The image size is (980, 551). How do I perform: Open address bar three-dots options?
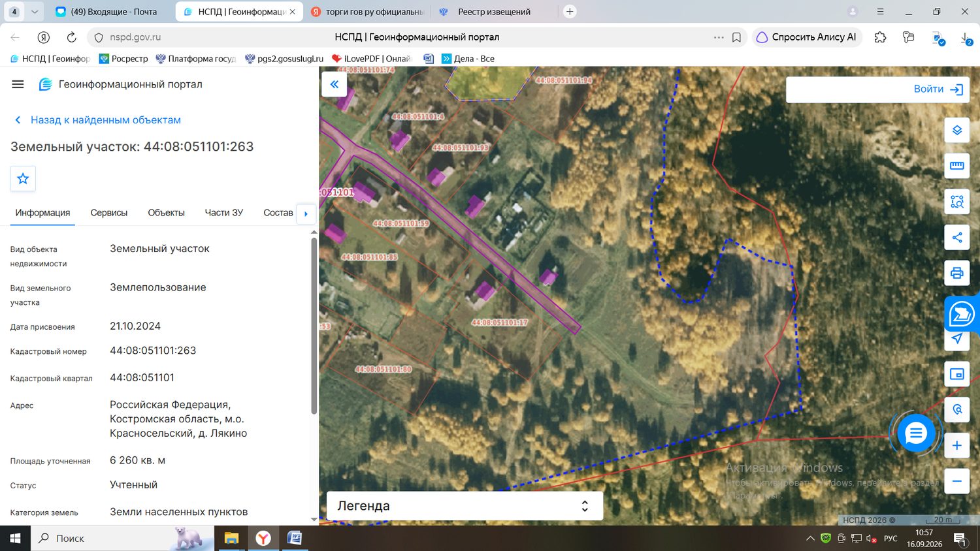point(719,37)
